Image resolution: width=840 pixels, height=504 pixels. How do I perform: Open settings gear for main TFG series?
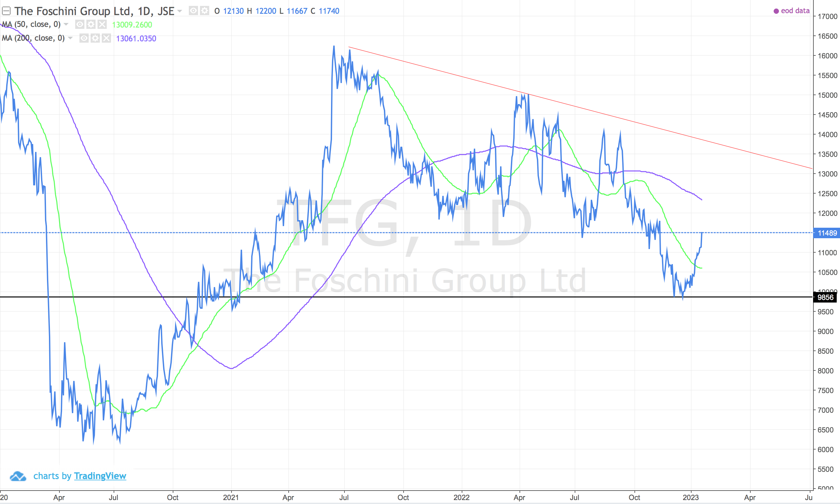coord(204,11)
